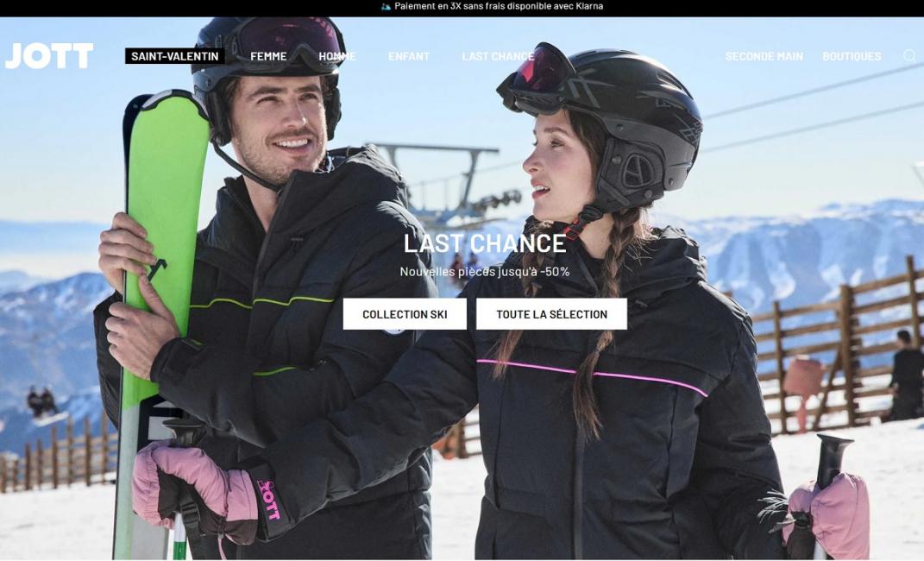Image resolution: width=924 pixels, height=561 pixels.
Task: Open the Saint-Valentin menu
Action: 174,56
